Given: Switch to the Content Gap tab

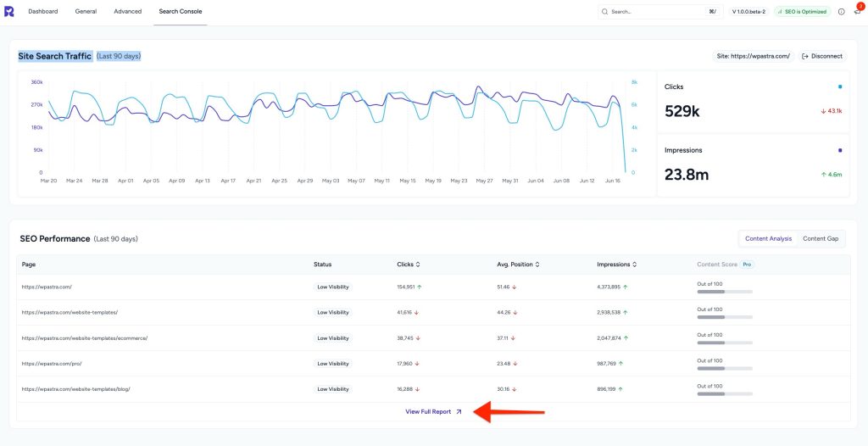Looking at the screenshot, I should (x=821, y=239).
